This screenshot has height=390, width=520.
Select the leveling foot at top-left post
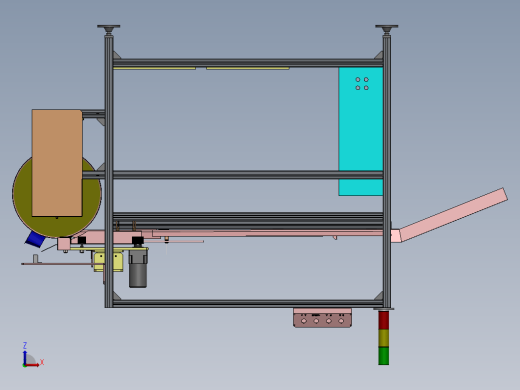point(109,29)
